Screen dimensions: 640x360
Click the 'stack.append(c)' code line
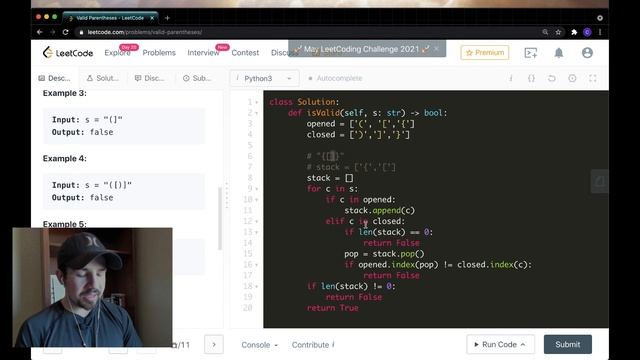(x=380, y=211)
